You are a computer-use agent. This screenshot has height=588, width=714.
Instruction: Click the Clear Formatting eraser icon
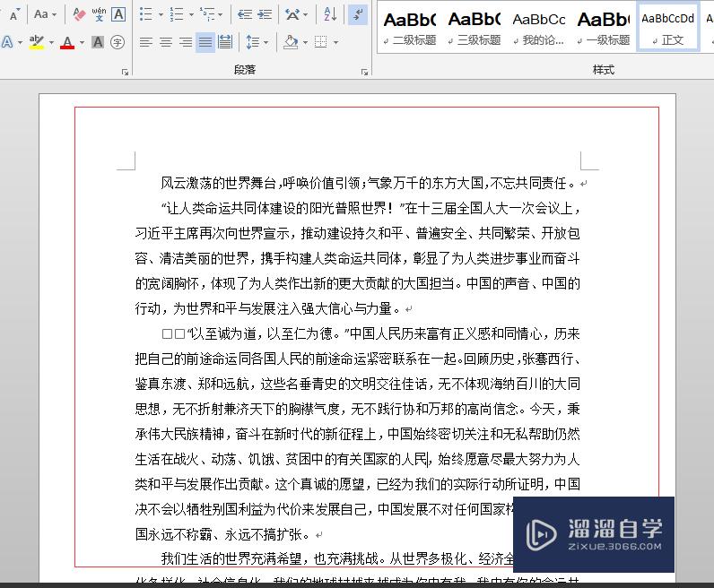79,14
